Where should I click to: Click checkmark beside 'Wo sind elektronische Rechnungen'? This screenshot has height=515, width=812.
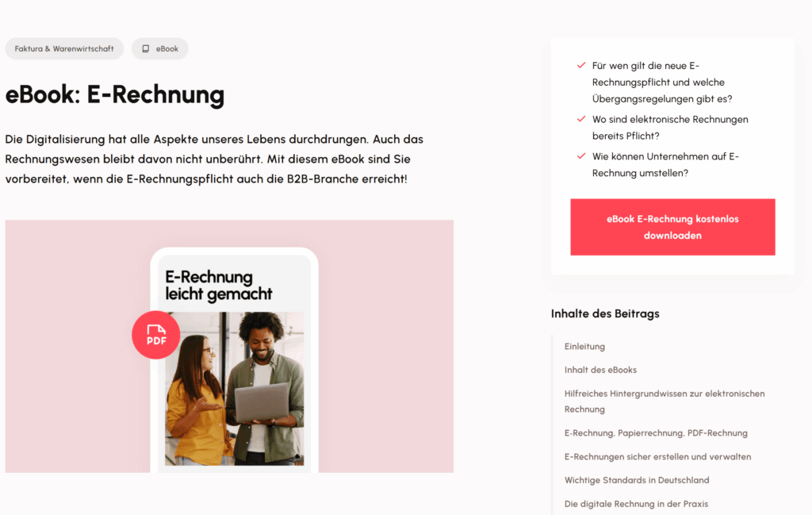click(x=581, y=119)
